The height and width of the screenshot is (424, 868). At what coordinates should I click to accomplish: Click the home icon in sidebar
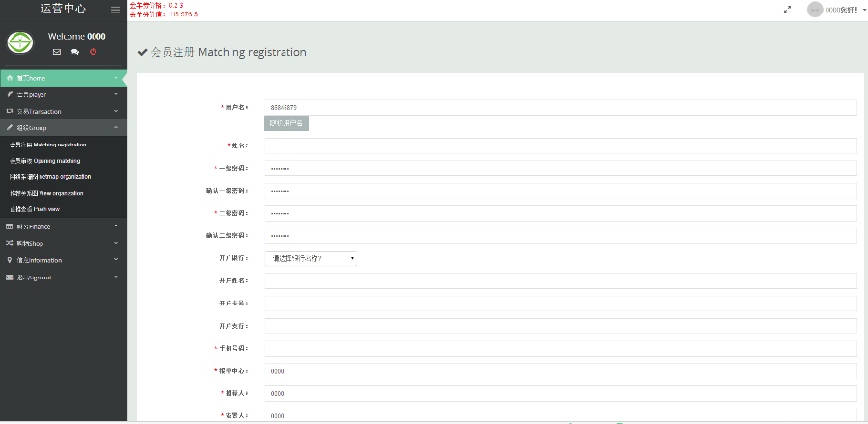coord(10,78)
